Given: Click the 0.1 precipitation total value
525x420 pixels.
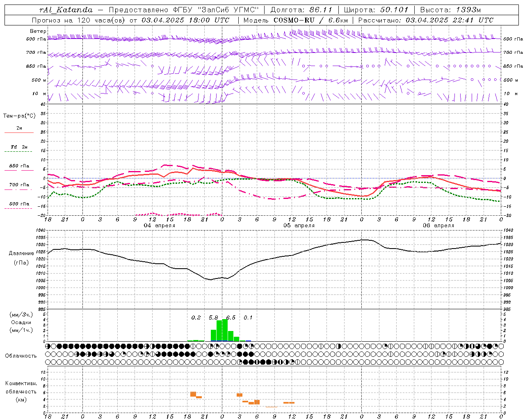Looking at the screenshot, I should click(x=248, y=318).
